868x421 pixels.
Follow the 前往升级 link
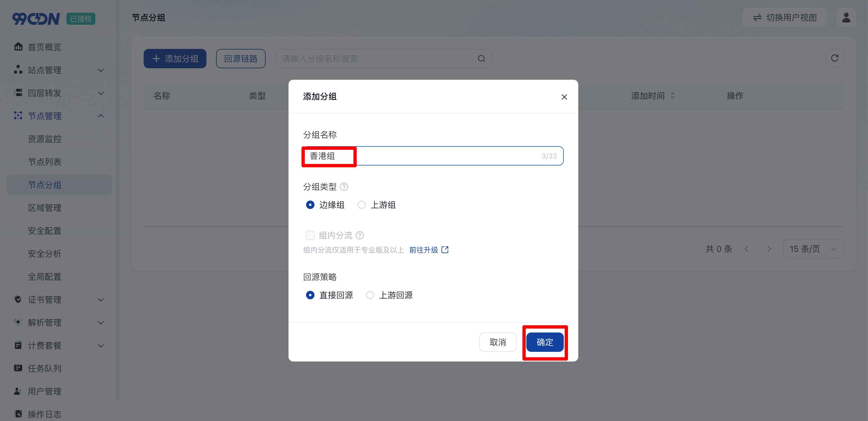coord(423,250)
